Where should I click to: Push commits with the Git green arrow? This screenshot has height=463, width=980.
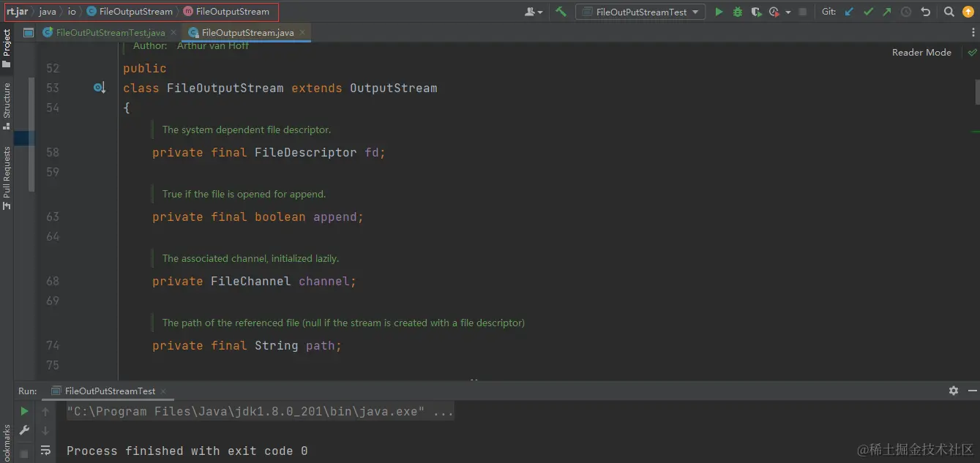pos(887,12)
